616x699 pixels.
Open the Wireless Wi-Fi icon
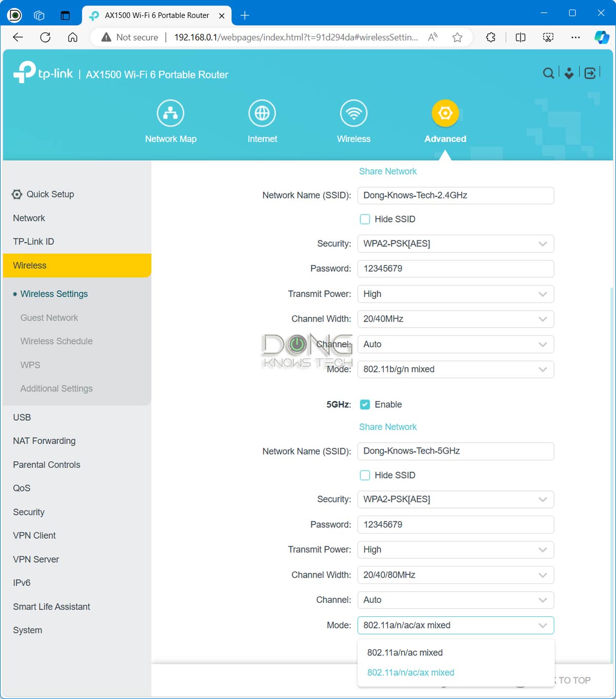coord(354,113)
